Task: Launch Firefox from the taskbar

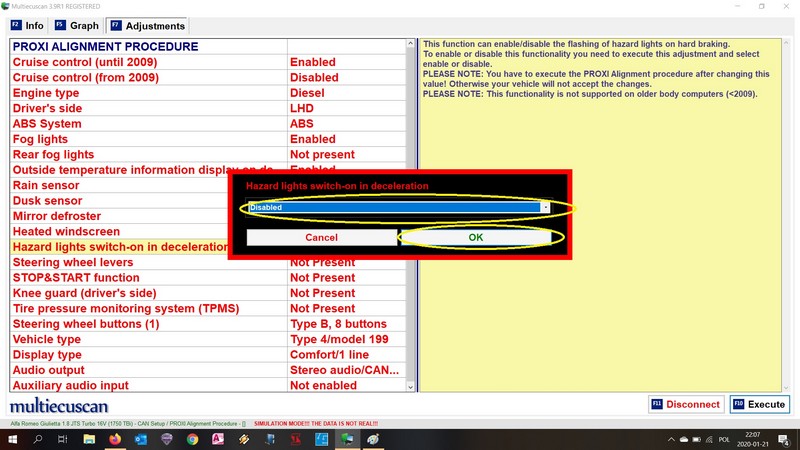Action: tap(115, 439)
